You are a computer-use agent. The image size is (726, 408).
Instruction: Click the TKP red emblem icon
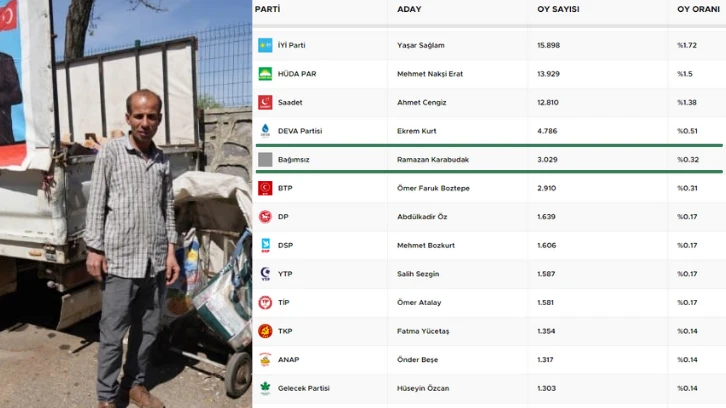[x=265, y=331]
